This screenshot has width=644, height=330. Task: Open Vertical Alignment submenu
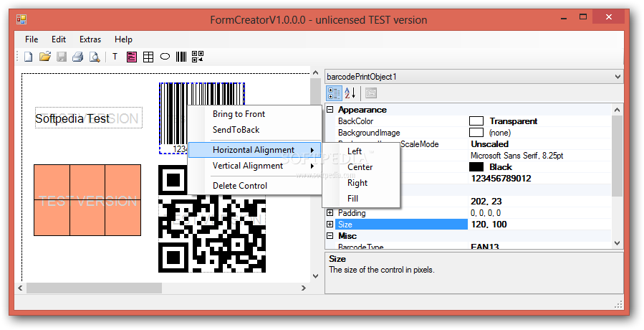(254, 166)
